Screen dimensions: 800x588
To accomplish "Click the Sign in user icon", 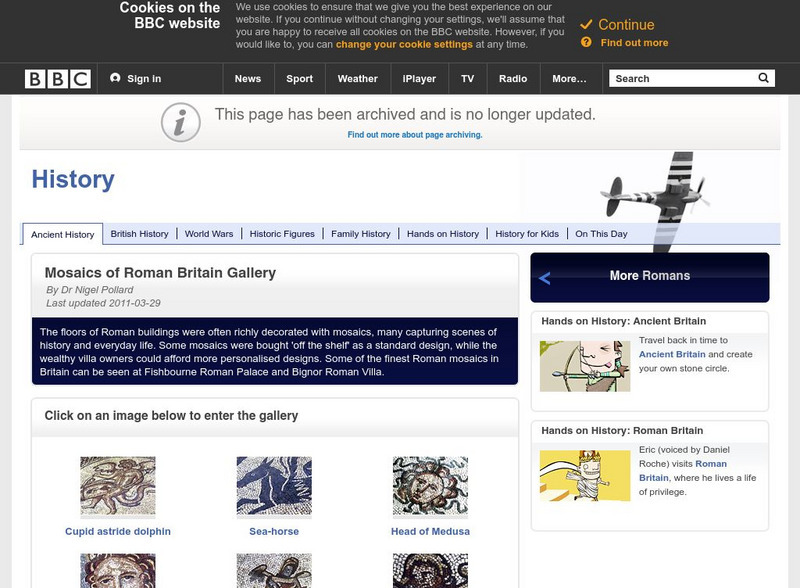I will click(115, 78).
